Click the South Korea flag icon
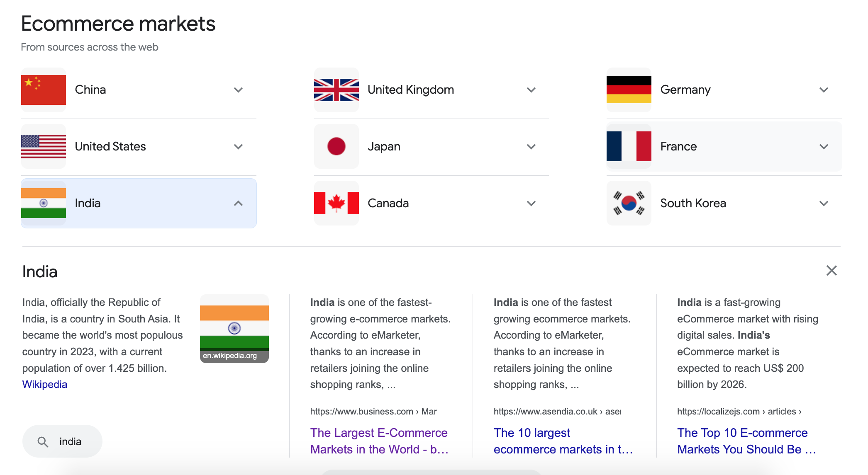 pyautogui.click(x=629, y=203)
